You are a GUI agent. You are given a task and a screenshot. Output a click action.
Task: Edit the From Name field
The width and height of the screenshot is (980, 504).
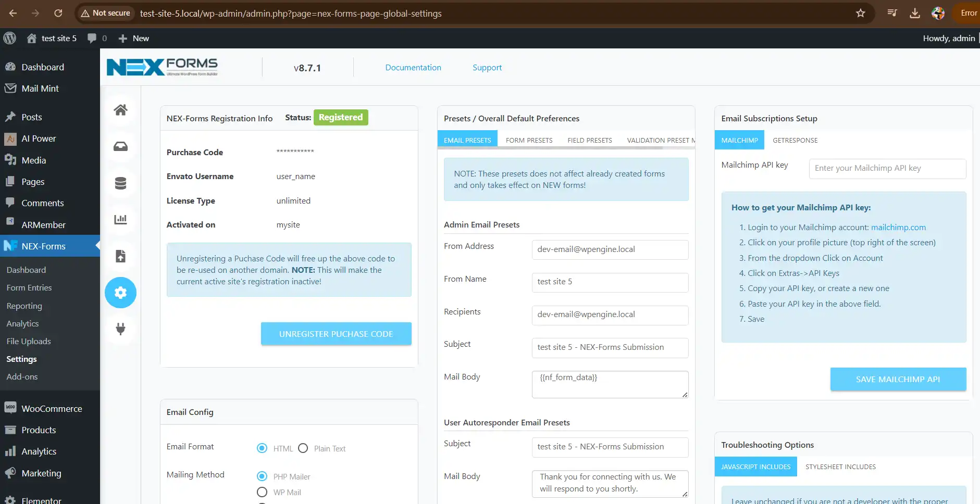(610, 282)
